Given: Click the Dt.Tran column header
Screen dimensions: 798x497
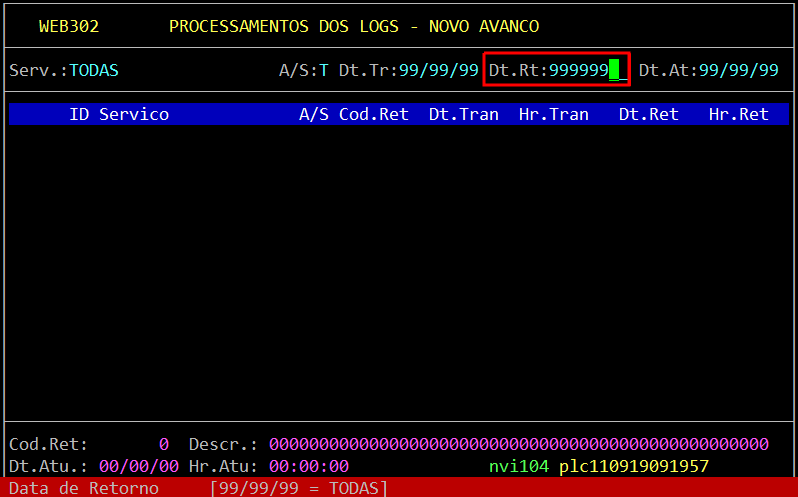Looking at the screenshot, I should pos(463,114).
